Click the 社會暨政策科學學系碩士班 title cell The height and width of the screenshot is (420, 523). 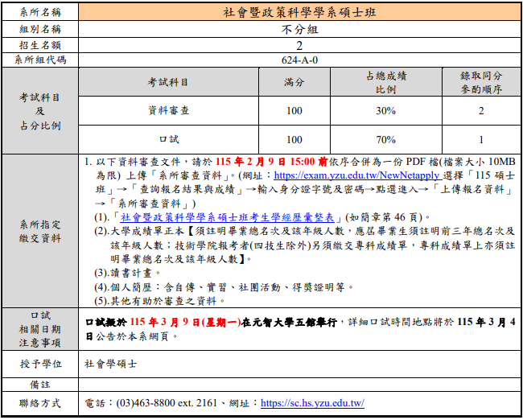pos(299,12)
